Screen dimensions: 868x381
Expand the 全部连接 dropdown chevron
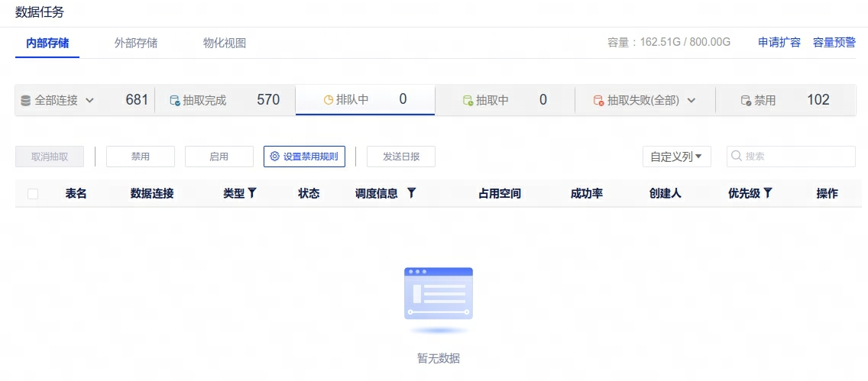tap(89, 100)
